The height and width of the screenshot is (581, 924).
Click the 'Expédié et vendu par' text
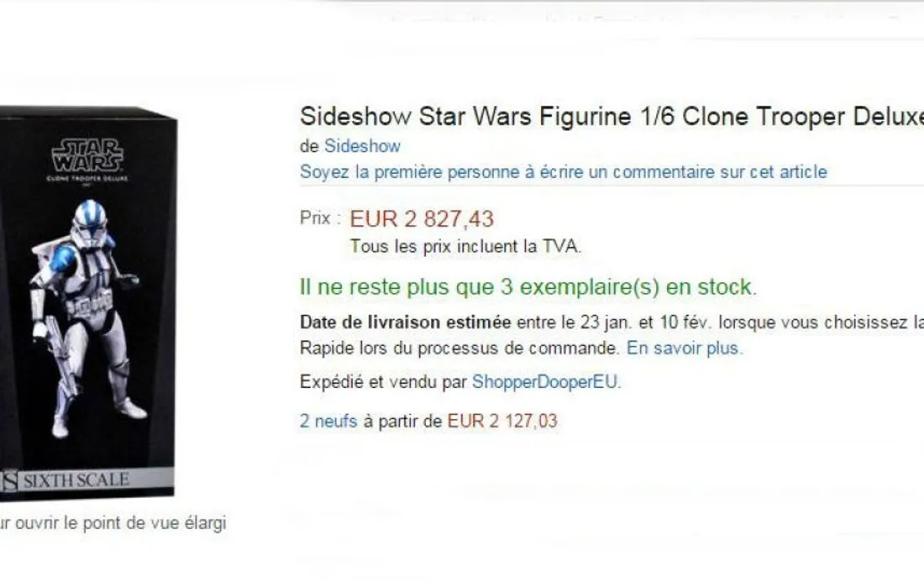(383, 382)
